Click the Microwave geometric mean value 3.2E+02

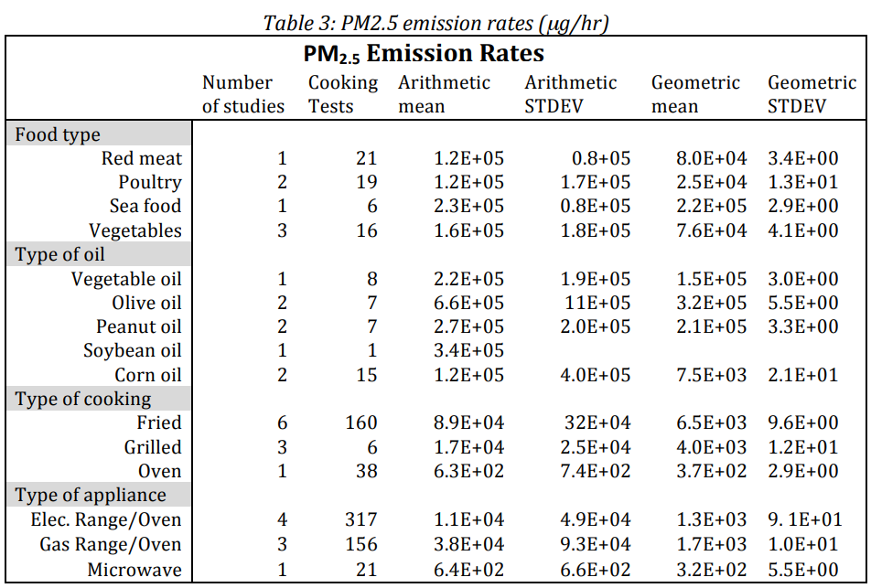pyautogui.click(x=712, y=570)
